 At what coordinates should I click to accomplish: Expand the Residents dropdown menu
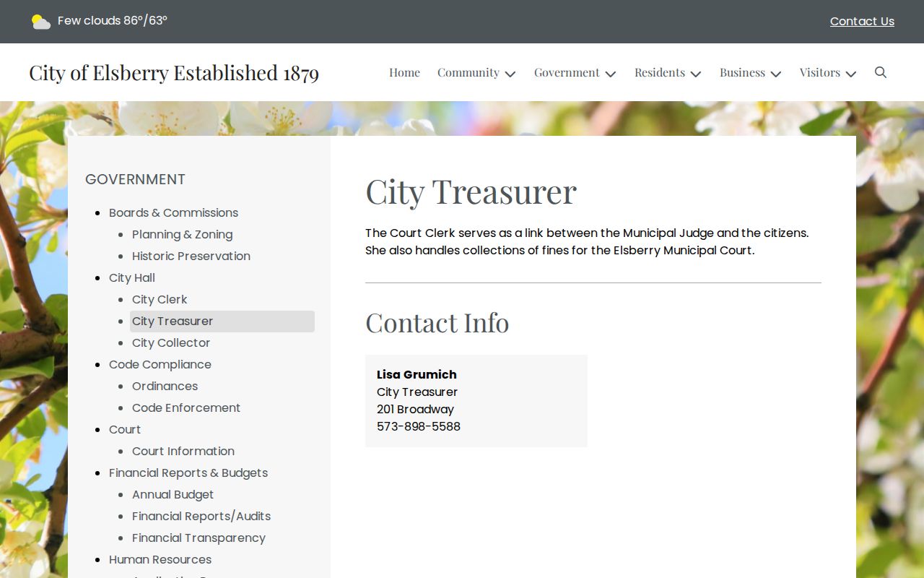[668, 72]
